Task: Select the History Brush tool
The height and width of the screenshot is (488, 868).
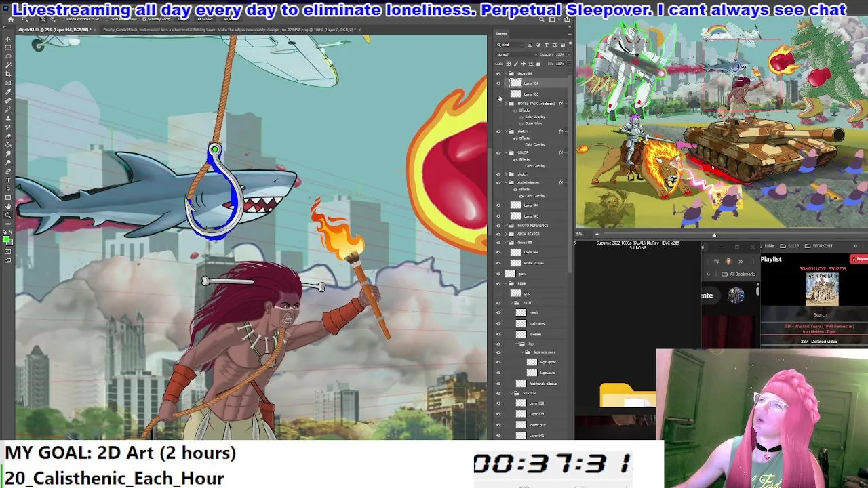Action: coord(8,127)
